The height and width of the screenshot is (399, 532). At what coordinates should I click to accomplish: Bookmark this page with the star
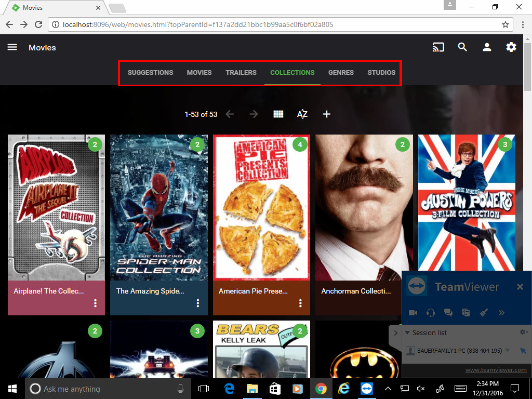point(506,24)
